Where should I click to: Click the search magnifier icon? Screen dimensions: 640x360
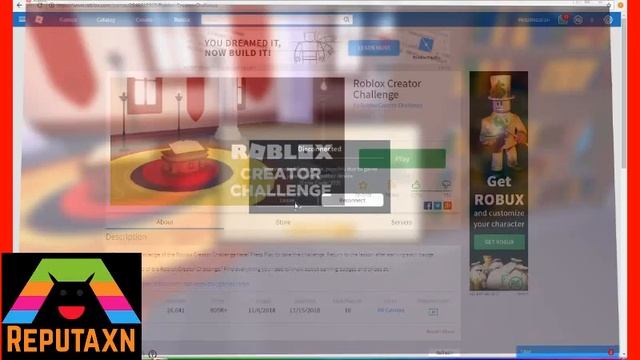[x=347, y=20]
